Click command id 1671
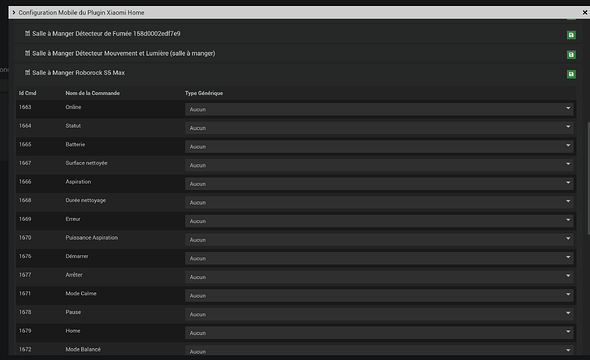The width and height of the screenshot is (590, 360). click(25, 293)
